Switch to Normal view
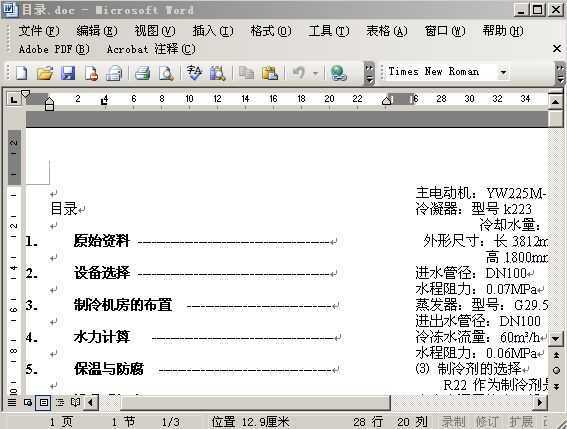This screenshot has width=567, height=429. (12, 402)
